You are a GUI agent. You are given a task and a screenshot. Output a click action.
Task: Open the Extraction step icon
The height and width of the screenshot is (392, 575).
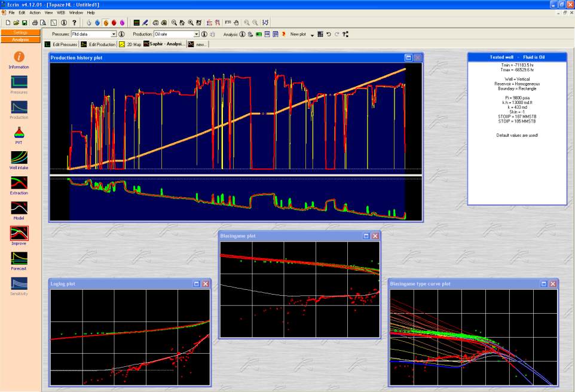19,183
